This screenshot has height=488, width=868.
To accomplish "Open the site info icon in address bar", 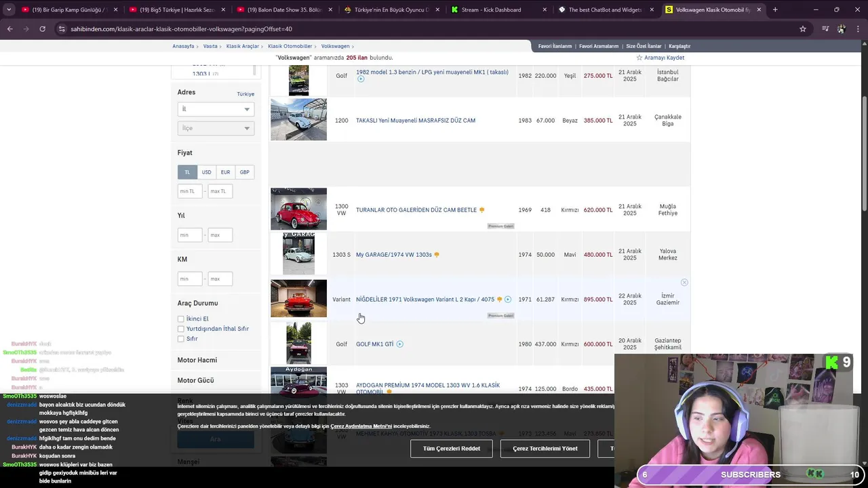I will pos(62,29).
